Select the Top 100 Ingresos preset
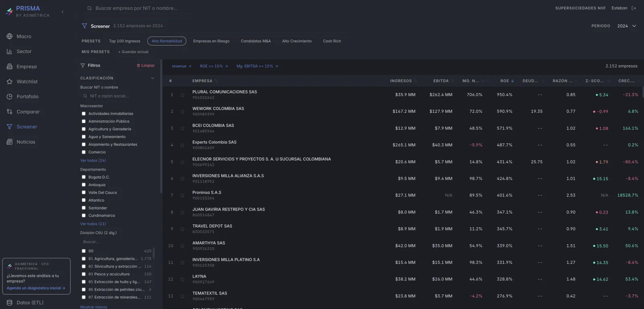The height and width of the screenshot is (309, 644). coord(125,41)
